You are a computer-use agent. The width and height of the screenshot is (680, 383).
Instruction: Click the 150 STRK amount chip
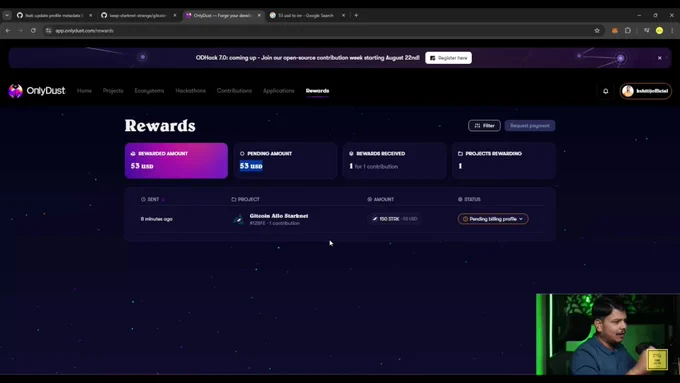[394, 219]
